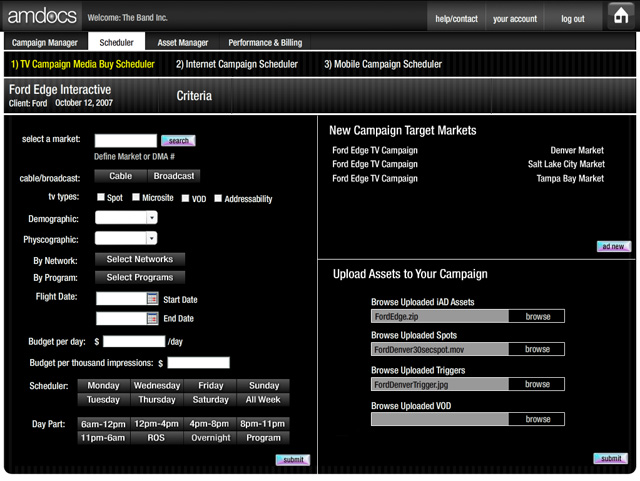Select Friday in the scheduler

(x=211, y=385)
